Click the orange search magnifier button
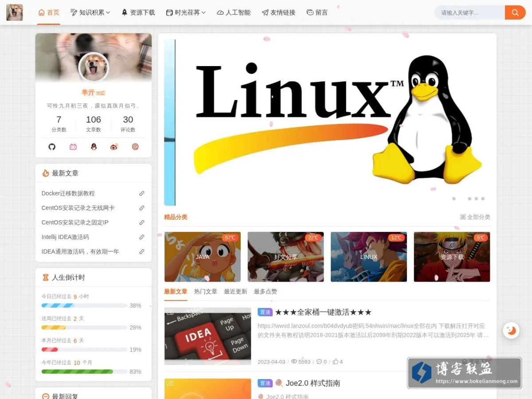Image resolution: width=532 pixels, height=399 pixels. [515, 12]
